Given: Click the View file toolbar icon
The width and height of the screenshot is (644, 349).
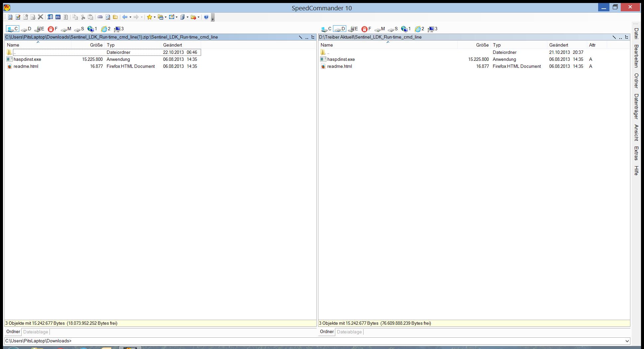Looking at the screenshot, I should click(x=10, y=17).
